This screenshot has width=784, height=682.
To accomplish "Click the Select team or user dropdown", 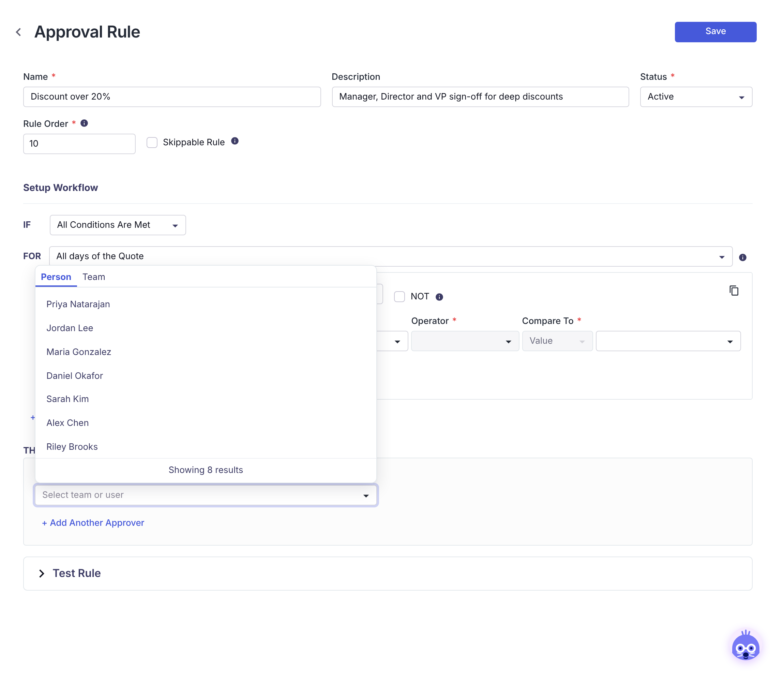I will (206, 495).
